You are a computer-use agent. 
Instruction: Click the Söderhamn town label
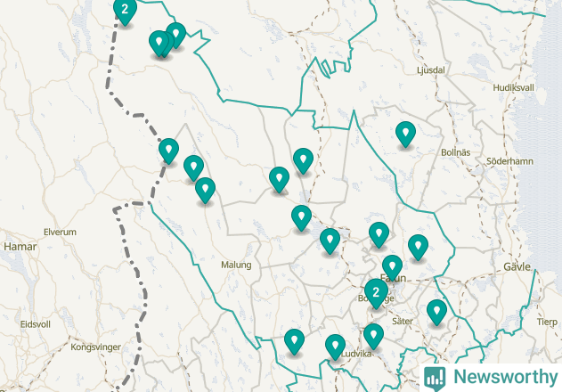509,161
